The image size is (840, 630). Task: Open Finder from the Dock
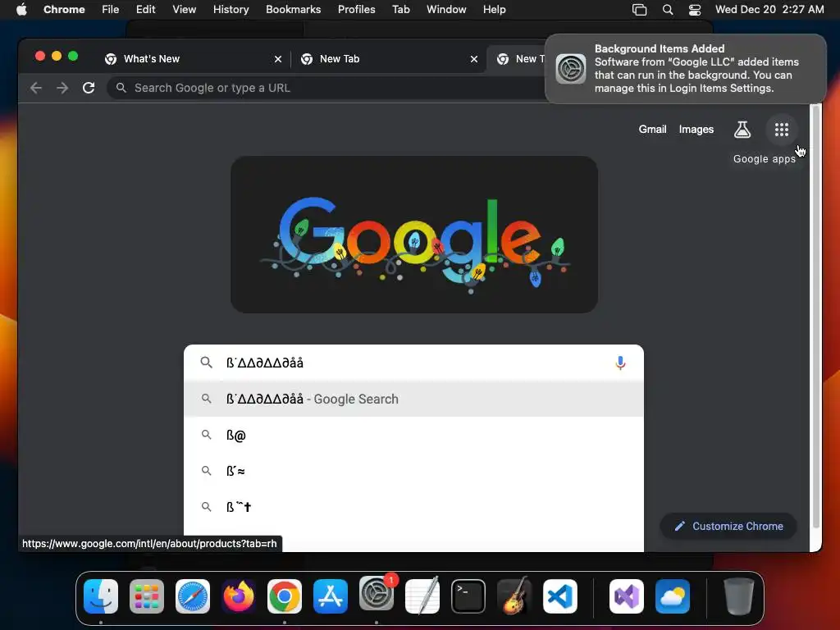tap(101, 596)
